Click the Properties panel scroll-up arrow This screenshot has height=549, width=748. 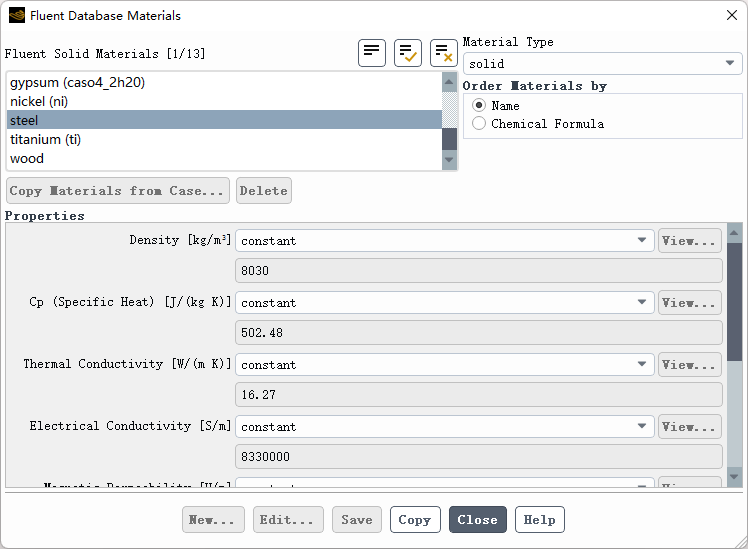coord(735,233)
